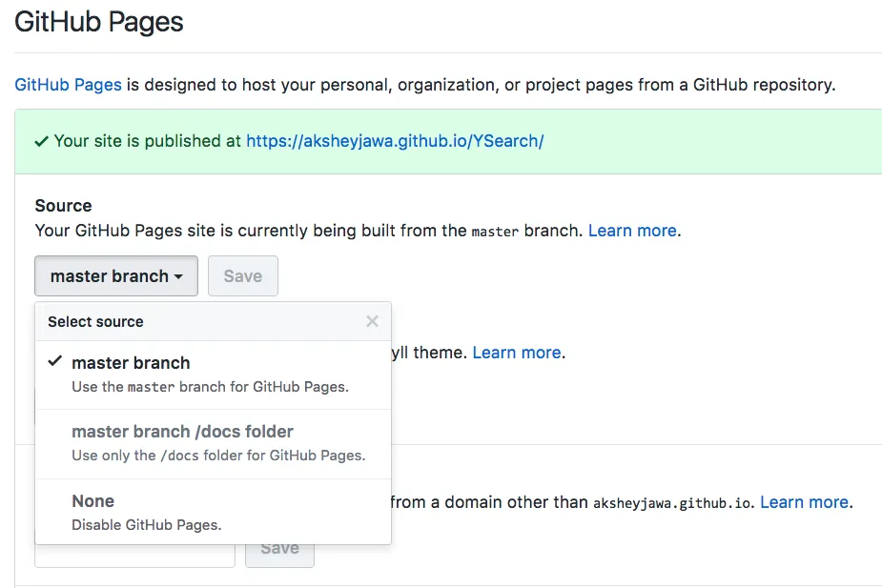This screenshot has width=882, height=588.
Task: Click the Disable GitHub Pages description text
Action: point(146,524)
